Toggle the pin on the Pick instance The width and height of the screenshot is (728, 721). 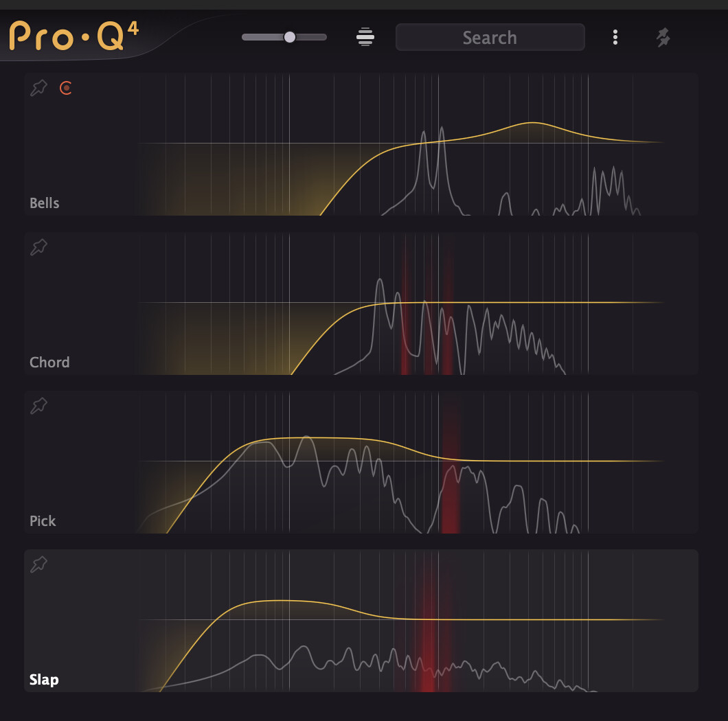pyautogui.click(x=39, y=406)
